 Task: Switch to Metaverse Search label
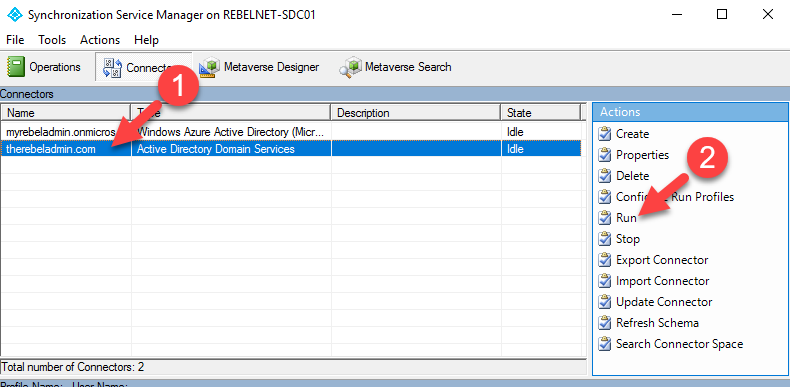[408, 67]
